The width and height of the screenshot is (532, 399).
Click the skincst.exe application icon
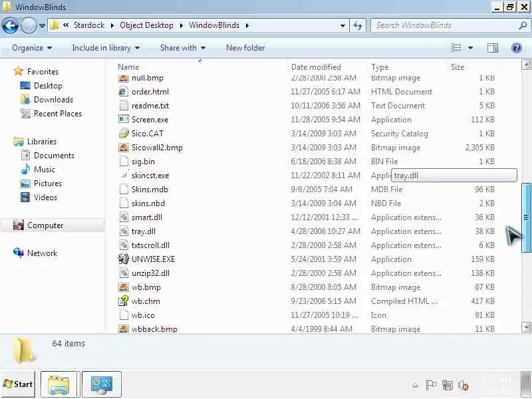(x=124, y=175)
